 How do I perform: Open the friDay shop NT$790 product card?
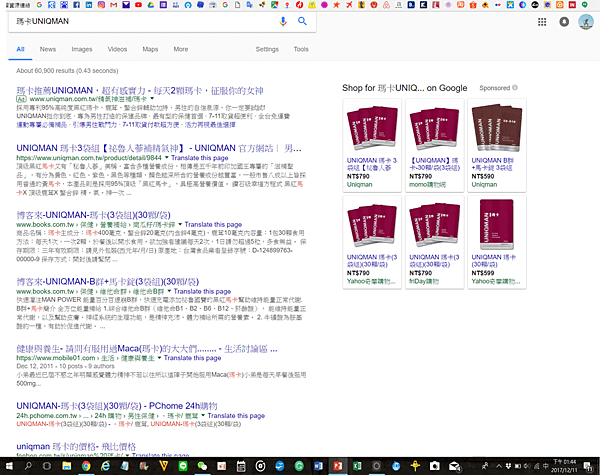[434, 242]
